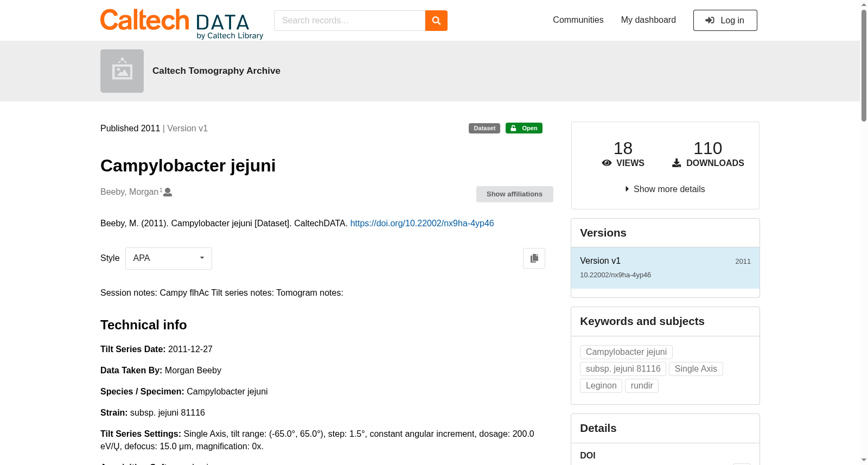The width and height of the screenshot is (868, 465).
Task: Open the DOI link nx9ha-4yp46 in citation
Action: pos(422,223)
